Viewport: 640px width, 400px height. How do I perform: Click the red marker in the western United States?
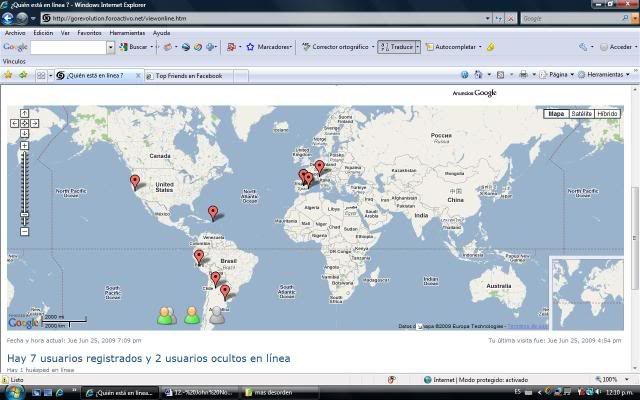pos(135,182)
